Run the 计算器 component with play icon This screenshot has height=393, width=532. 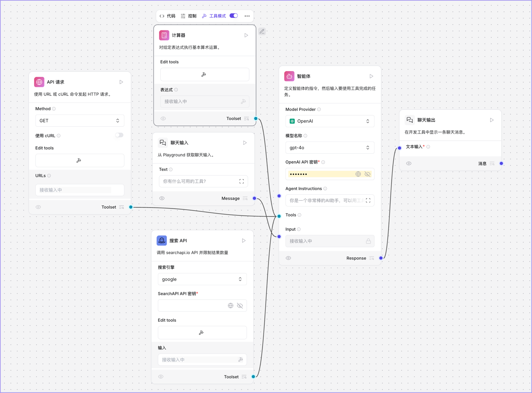tap(246, 35)
